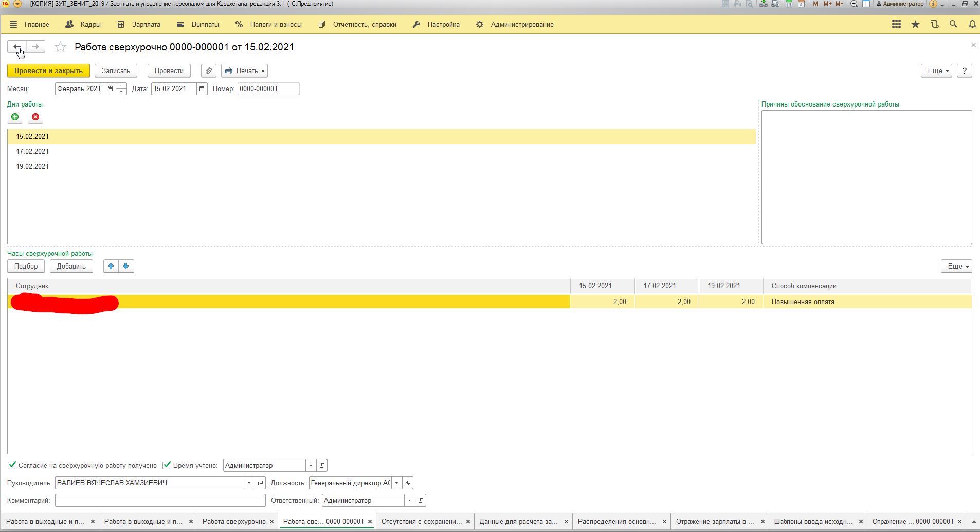Open the orange info icon
The width and height of the screenshot is (980, 532).
[933, 4]
